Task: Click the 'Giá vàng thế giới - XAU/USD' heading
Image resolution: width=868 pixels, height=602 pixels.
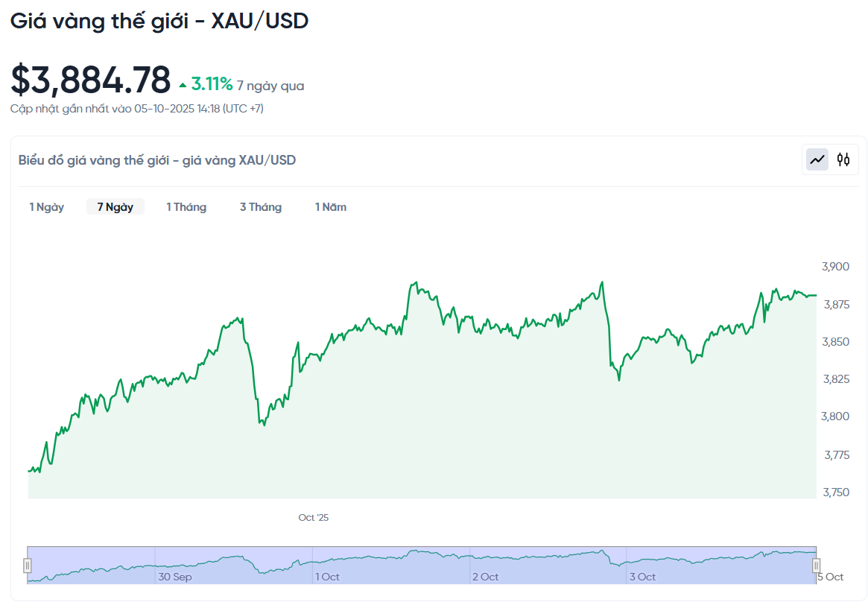Action: [x=159, y=21]
